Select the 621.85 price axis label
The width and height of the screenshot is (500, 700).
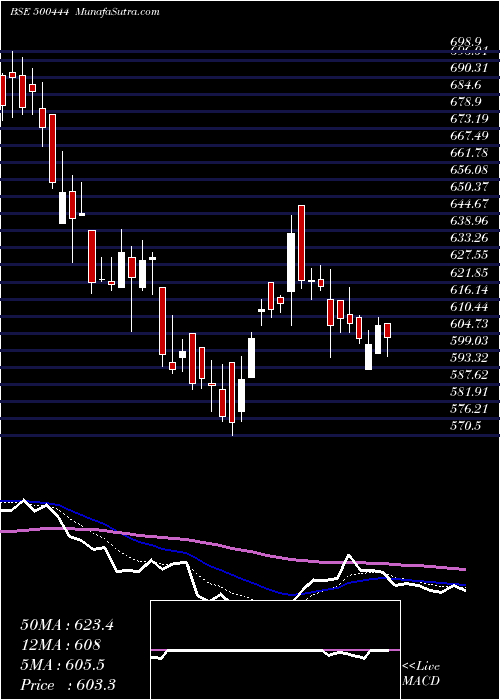tap(467, 272)
